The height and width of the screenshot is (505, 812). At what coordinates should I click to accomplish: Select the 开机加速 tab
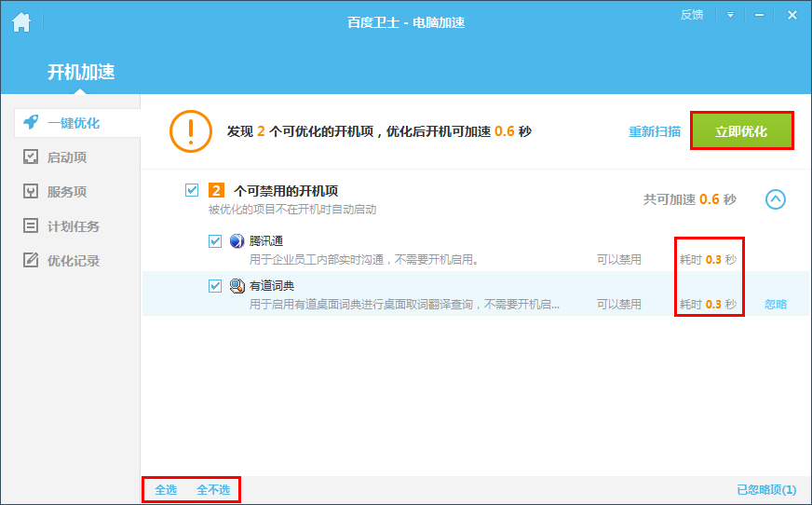coord(81,72)
